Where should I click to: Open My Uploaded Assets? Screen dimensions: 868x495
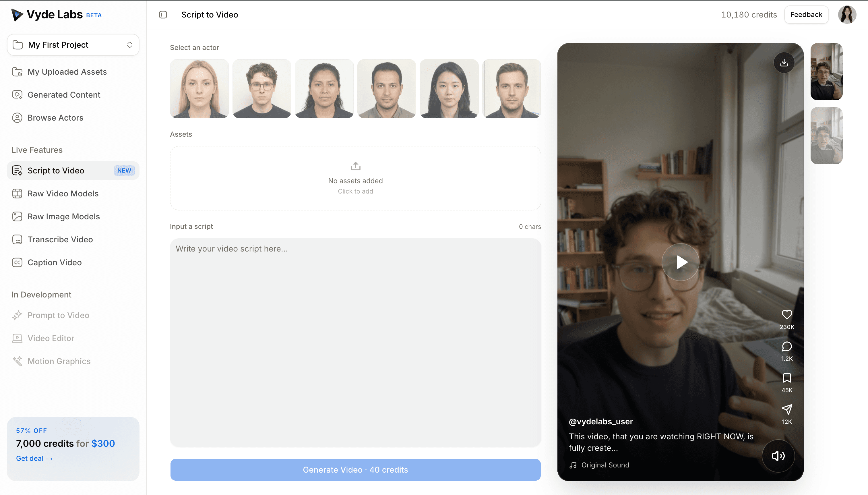coord(67,72)
